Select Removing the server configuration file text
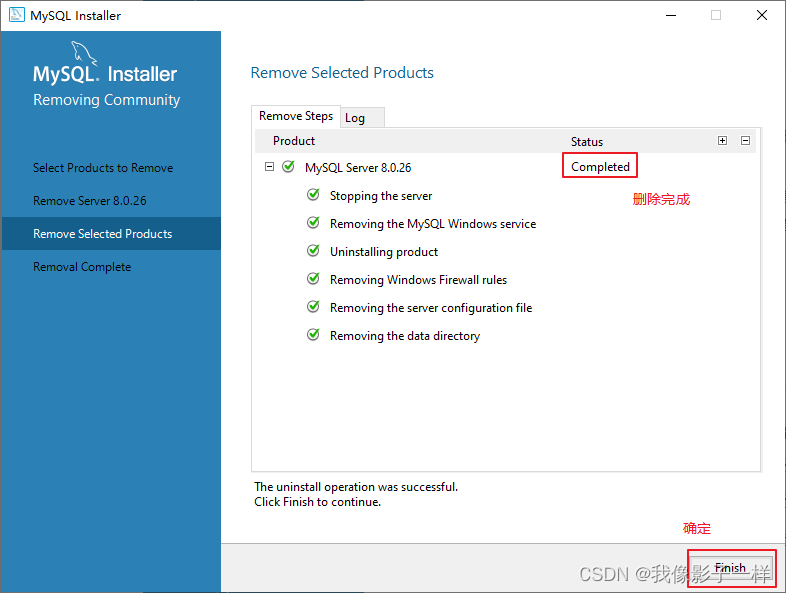Image resolution: width=786 pixels, height=593 pixels. [x=431, y=308]
